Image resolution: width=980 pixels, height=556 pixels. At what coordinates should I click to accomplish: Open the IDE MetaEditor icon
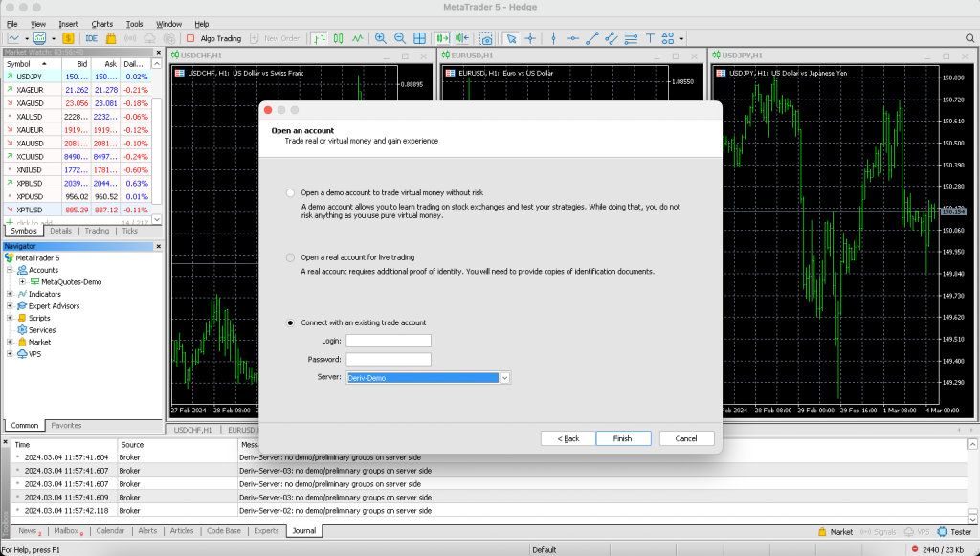92,38
